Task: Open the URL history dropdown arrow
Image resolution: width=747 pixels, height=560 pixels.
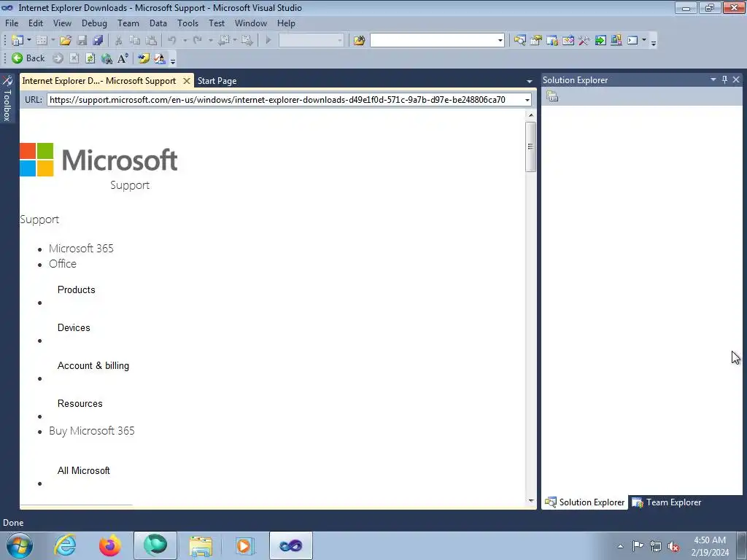Action: pos(527,100)
